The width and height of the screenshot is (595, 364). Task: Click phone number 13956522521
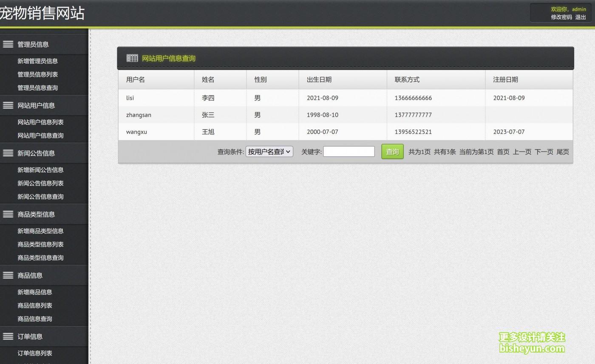coord(413,132)
